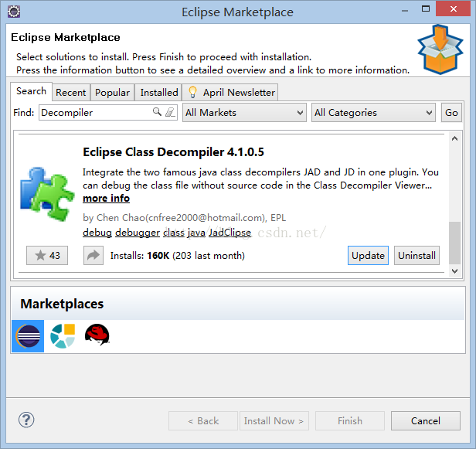Click the results scrollbar up arrow
The height and width of the screenshot is (449, 476).
(454, 139)
